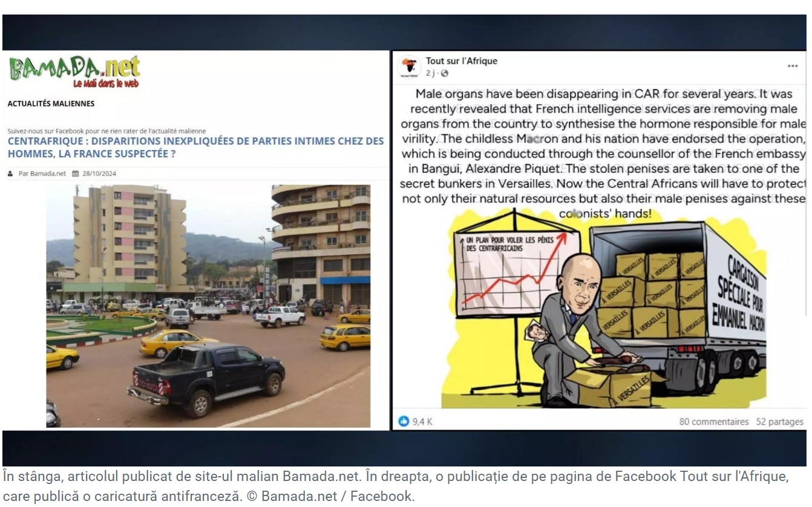
Task: Open the 52 partages link
Action: (x=780, y=422)
